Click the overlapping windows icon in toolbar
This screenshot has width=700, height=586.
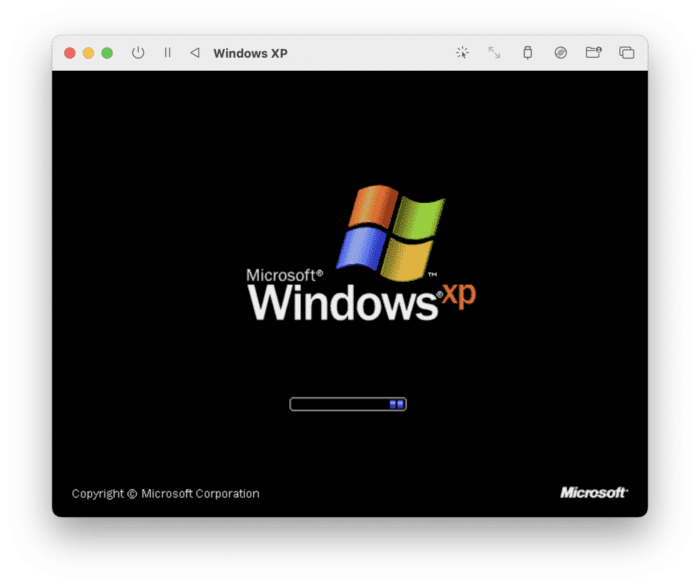[626, 53]
